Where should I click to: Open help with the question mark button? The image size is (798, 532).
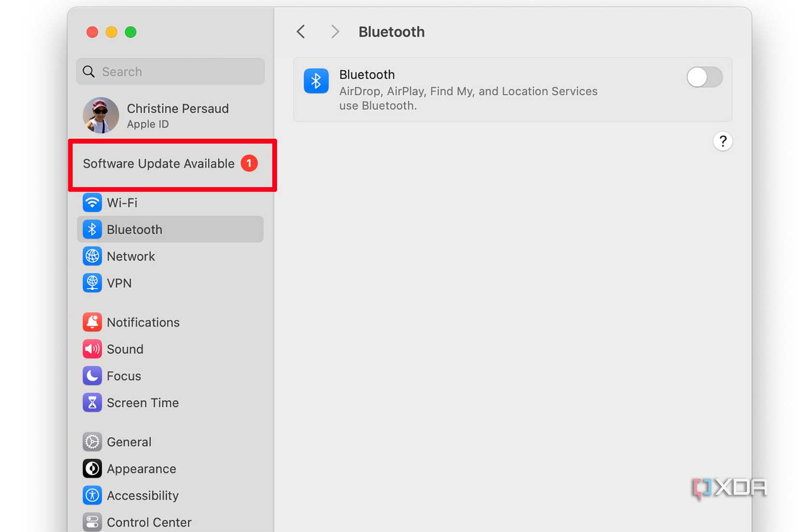click(x=723, y=141)
